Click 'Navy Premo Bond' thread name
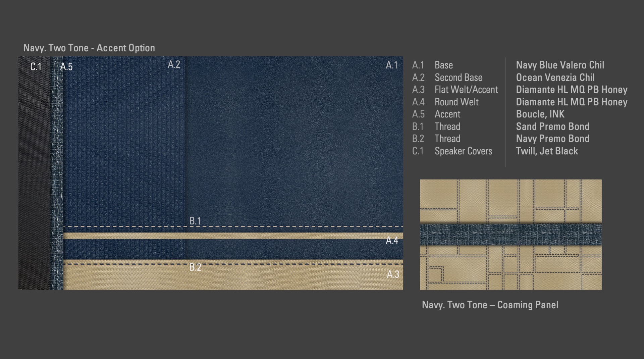 [552, 139]
